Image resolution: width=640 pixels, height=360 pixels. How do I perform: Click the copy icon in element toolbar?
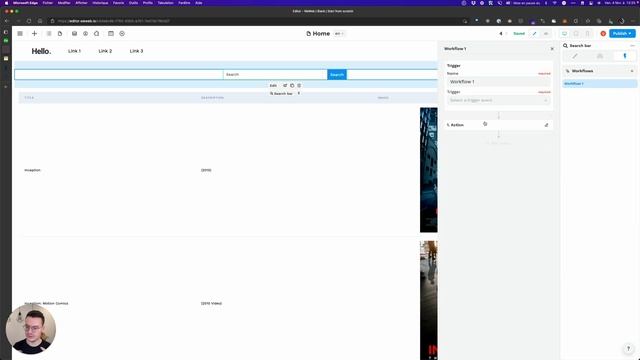292,86
